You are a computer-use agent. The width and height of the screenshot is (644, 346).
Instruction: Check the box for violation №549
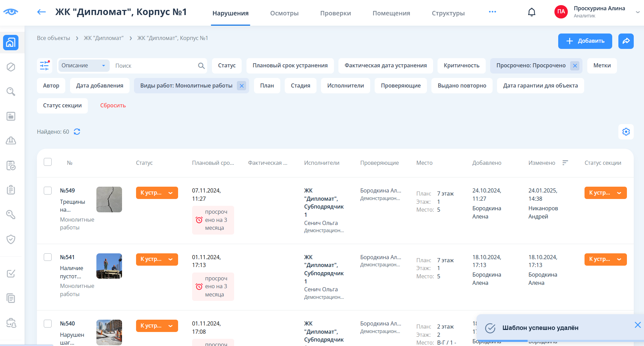tap(48, 190)
